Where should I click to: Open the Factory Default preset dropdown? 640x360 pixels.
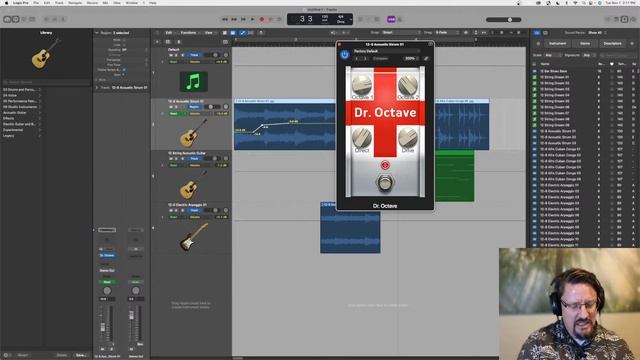click(386, 51)
